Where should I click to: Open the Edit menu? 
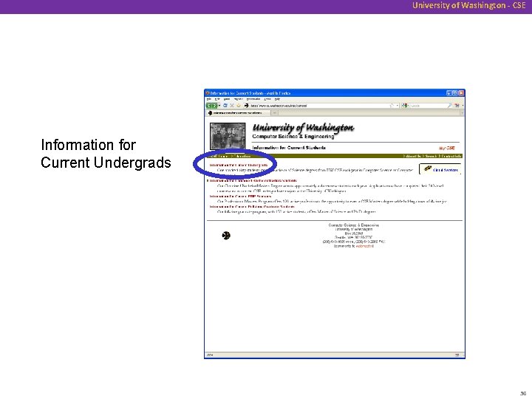(217, 99)
